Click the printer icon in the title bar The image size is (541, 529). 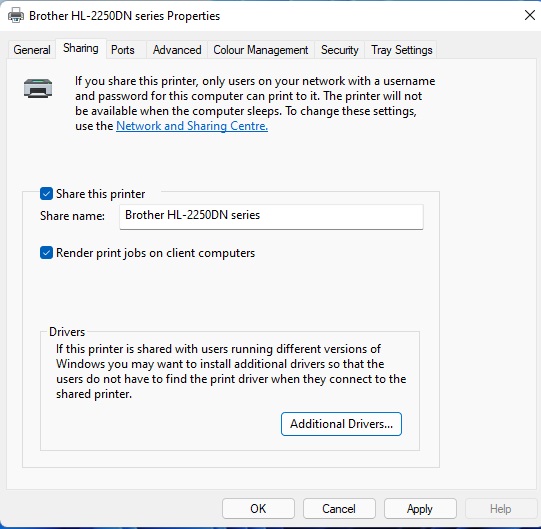coord(16,16)
